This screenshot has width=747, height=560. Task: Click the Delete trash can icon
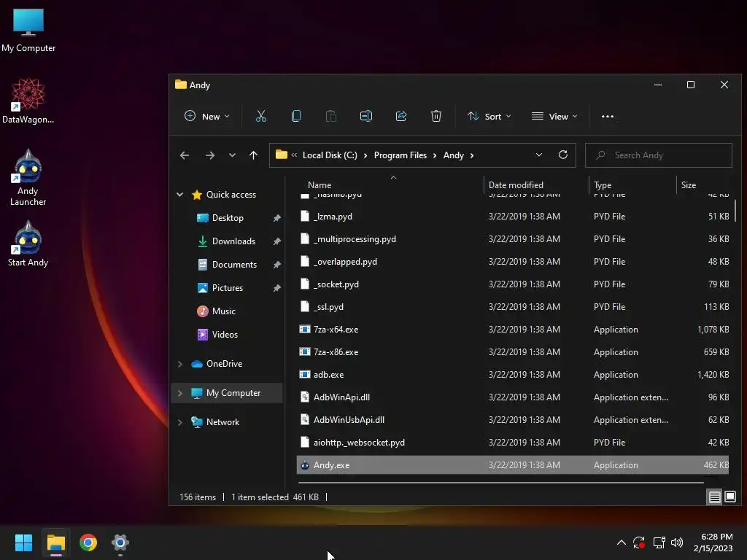(436, 116)
